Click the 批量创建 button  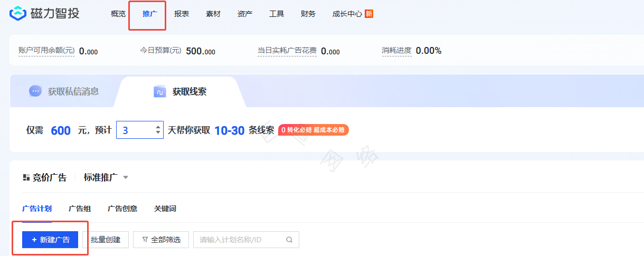click(x=106, y=240)
